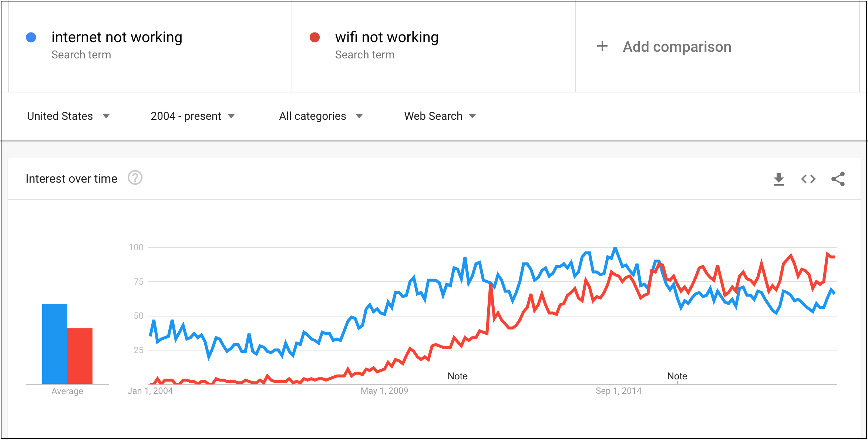Select the first Note marker on the timeline

click(458, 376)
